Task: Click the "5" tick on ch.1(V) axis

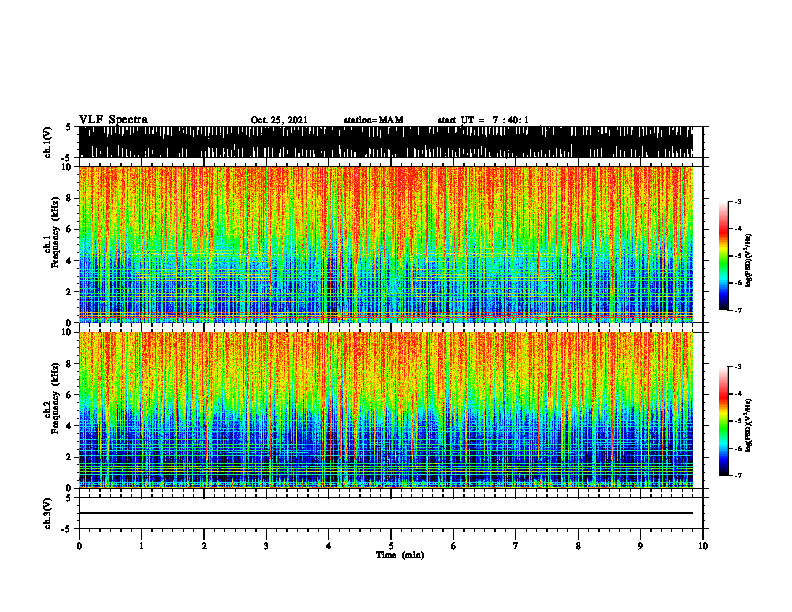Action: [70, 127]
